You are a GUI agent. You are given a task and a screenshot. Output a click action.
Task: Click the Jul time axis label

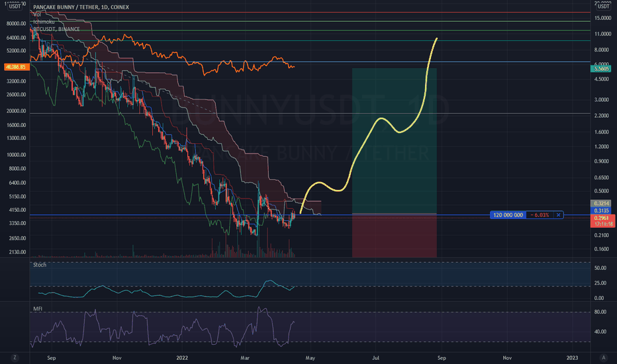(376, 358)
